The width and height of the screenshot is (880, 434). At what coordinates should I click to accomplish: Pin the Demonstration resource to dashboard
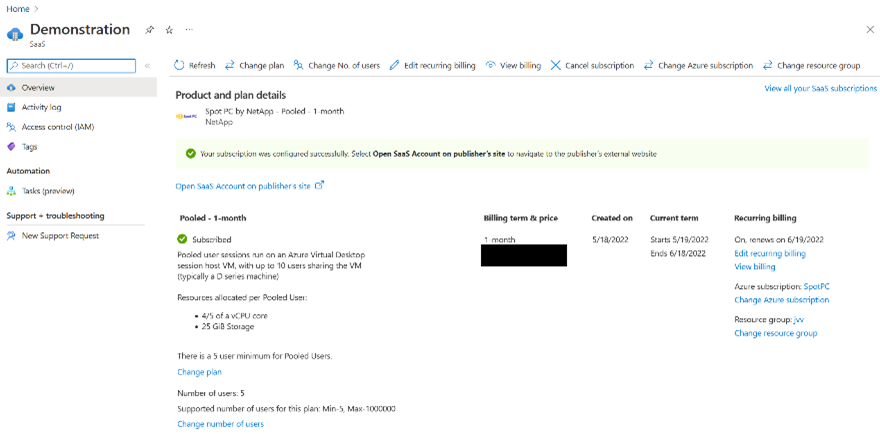(149, 30)
